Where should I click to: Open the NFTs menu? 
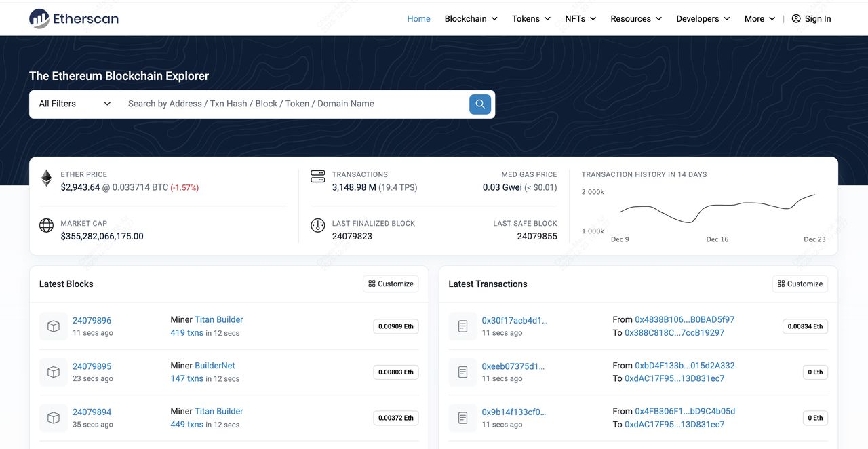coord(580,19)
